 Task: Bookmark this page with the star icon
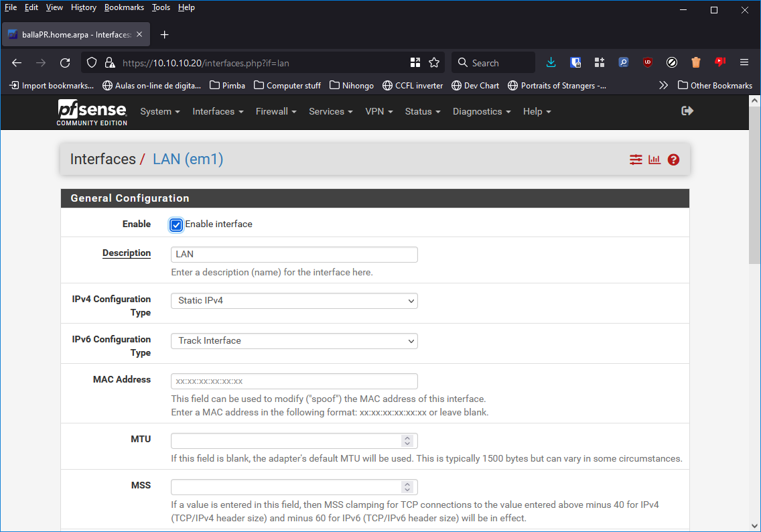434,63
